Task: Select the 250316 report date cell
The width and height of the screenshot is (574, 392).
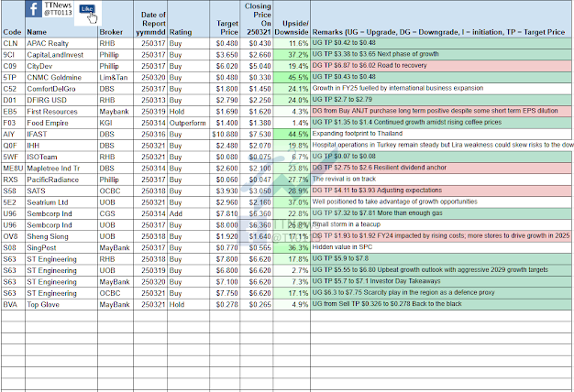Action: click(150, 135)
